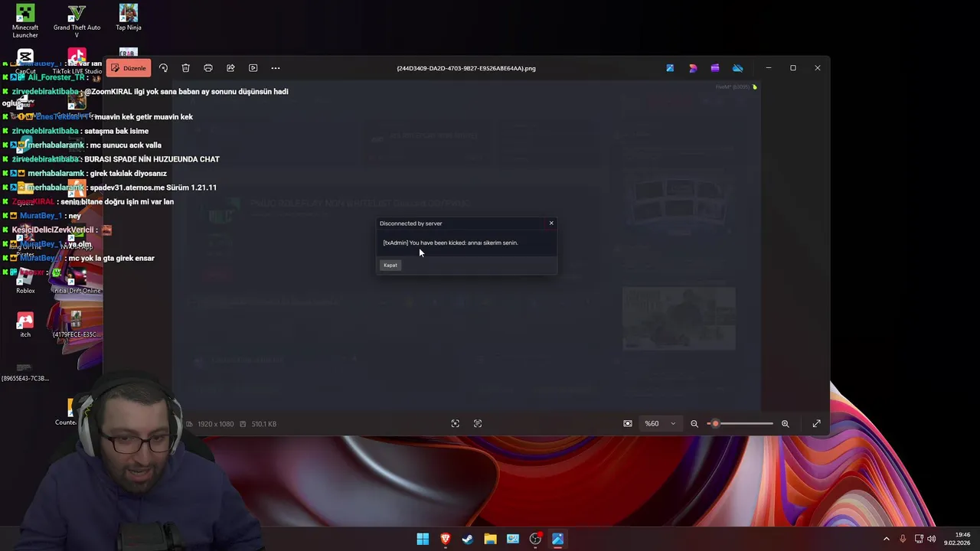This screenshot has width=980, height=551.
Task: Click the zoom in magnifier icon
Action: pyautogui.click(x=785, y=424)
